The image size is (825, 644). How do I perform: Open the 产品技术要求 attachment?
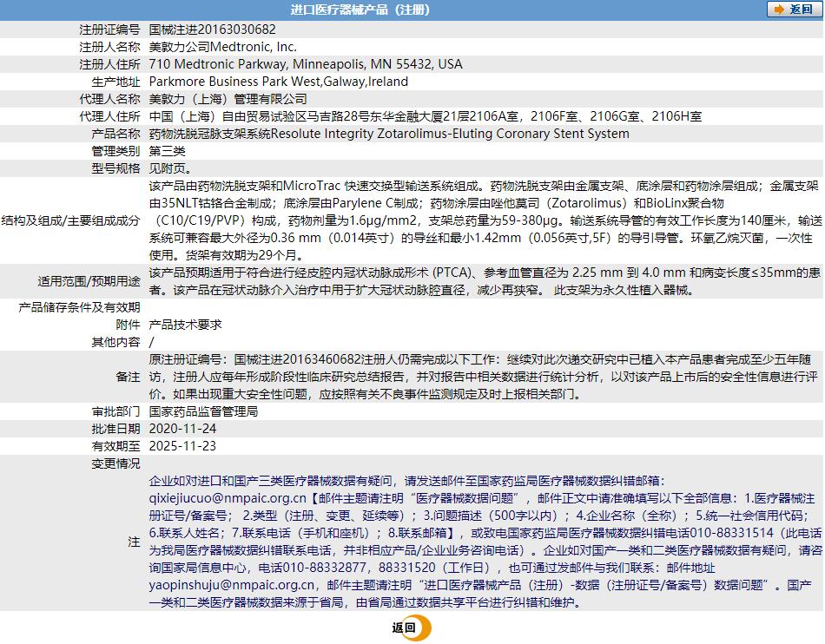[x=185, y=325]
